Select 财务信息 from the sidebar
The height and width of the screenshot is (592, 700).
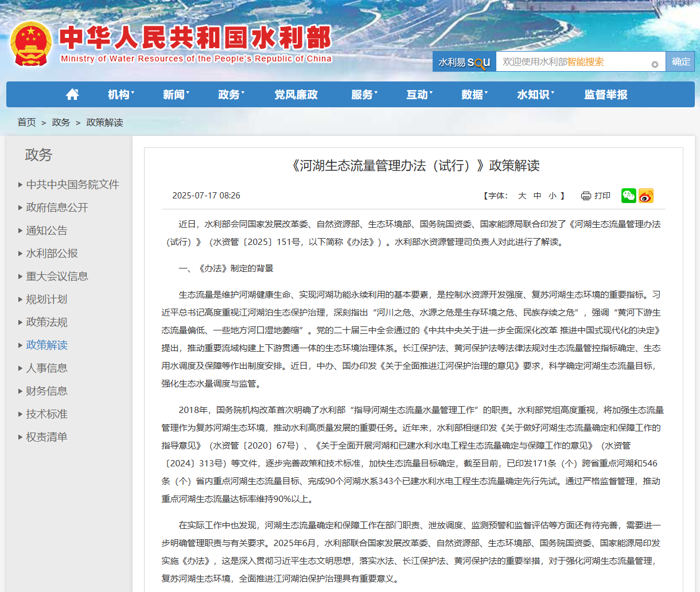[x=47, y=391]
